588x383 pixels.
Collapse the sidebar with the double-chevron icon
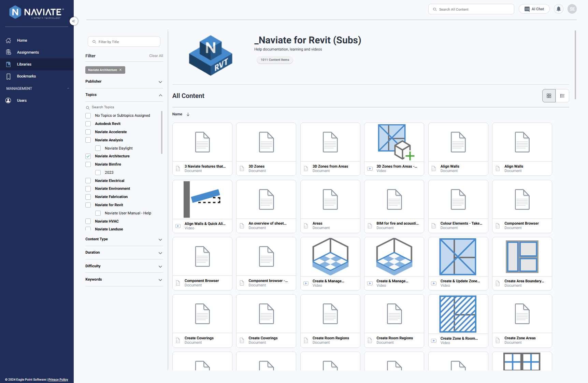[x=73, y=21]
